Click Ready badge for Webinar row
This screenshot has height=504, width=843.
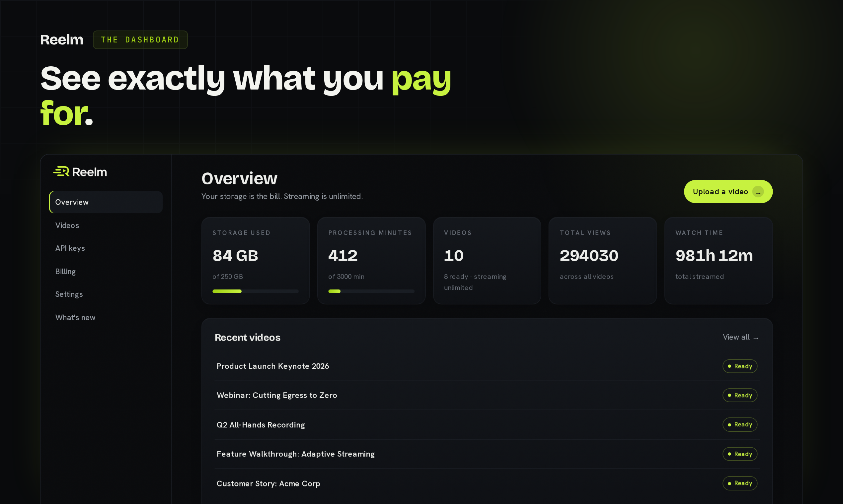pos(740,395)
